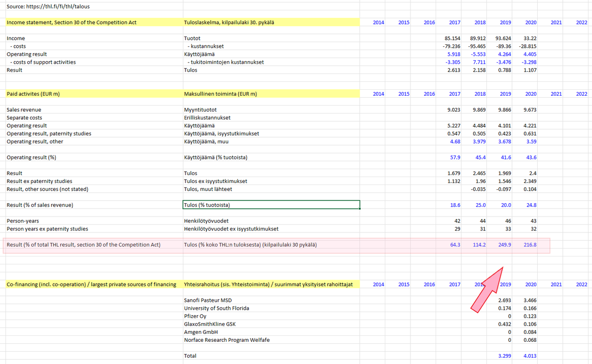Click income value 85.154 for 2017
Image resolution: width=592 pixels, height=364 pixels.
coord(452,38)
